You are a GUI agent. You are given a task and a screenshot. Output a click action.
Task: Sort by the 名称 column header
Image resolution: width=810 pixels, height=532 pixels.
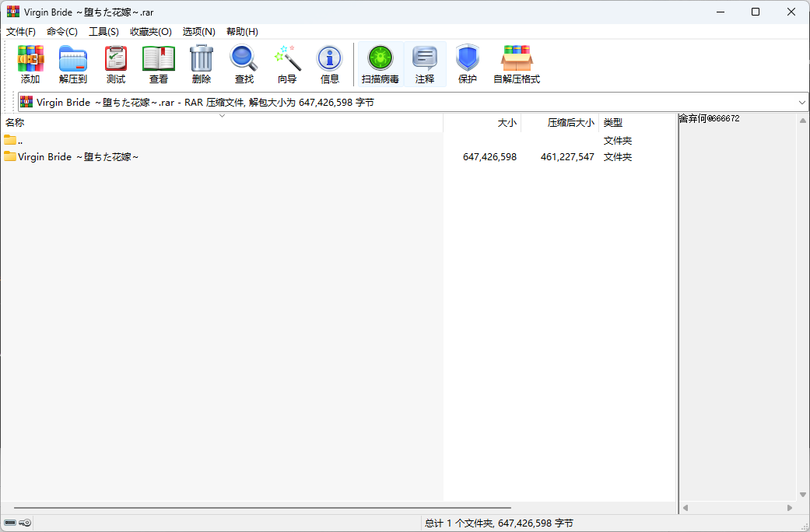pyautogui.click(x=15, y=123)
